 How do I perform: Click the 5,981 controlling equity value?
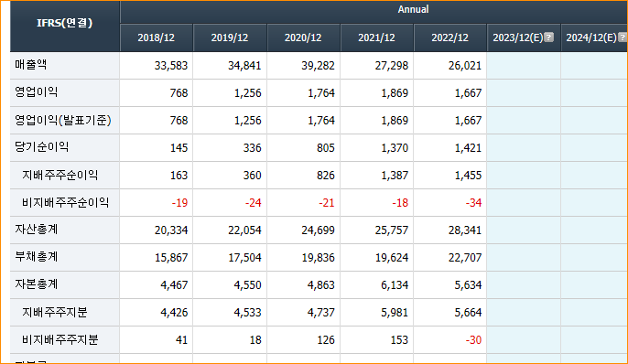[395, 313]
